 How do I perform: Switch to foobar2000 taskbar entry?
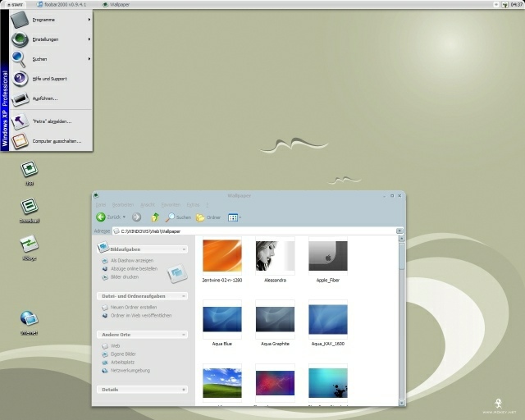(62, 5)
